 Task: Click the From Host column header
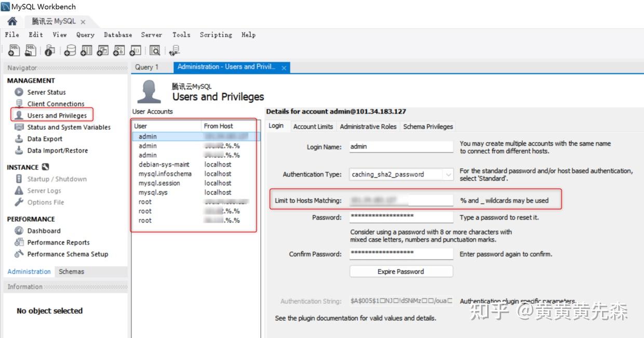(x=229, y=126)
